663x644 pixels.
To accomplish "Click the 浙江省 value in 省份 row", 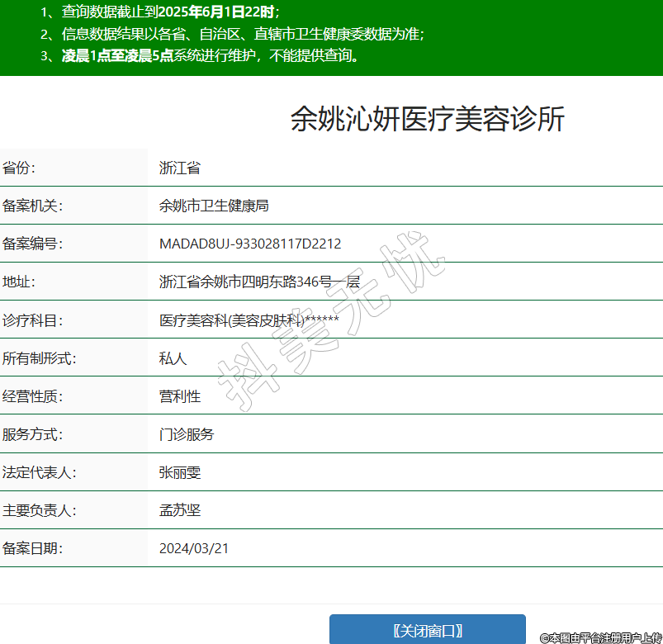I will pyautogui.click(x=180, y=168).
